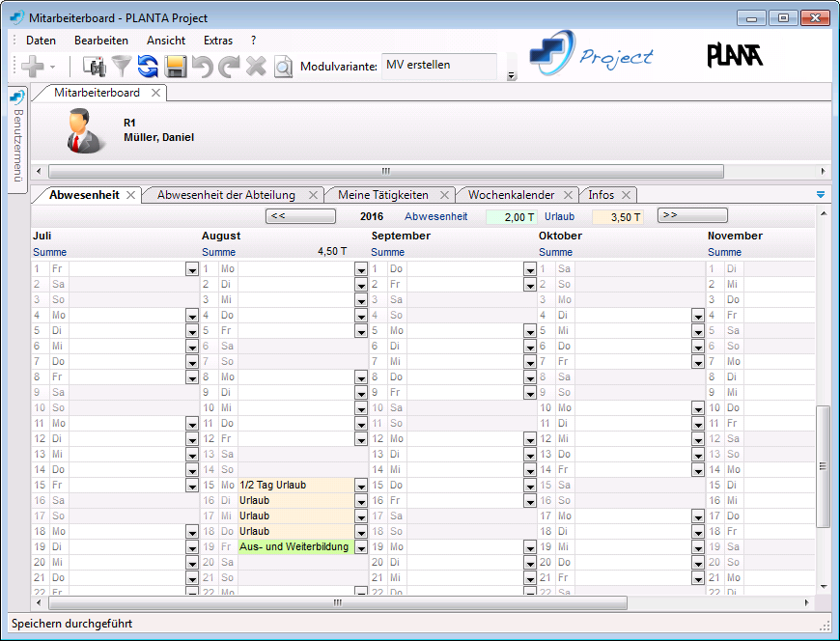Click the Print preview magnifier icon

[284, 67]
